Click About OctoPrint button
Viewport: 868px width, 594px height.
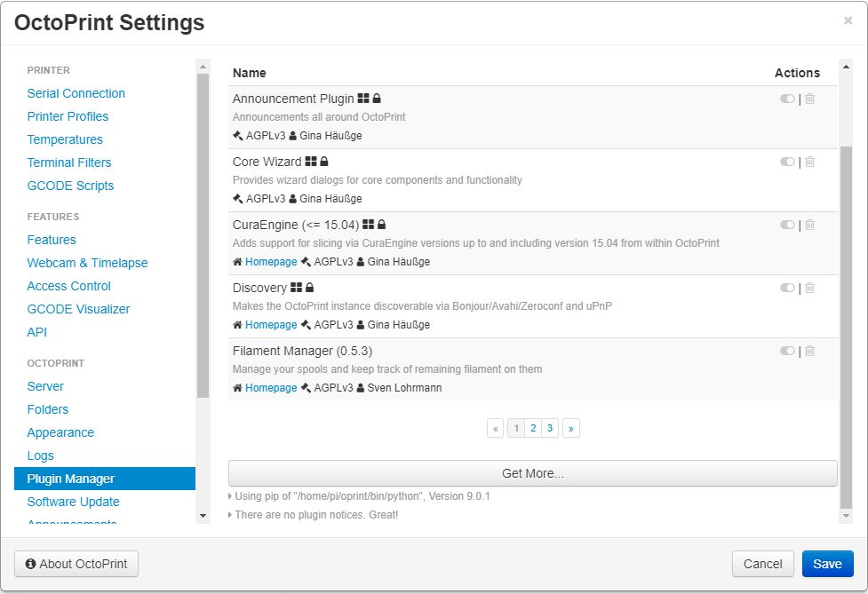click(76, 564)
